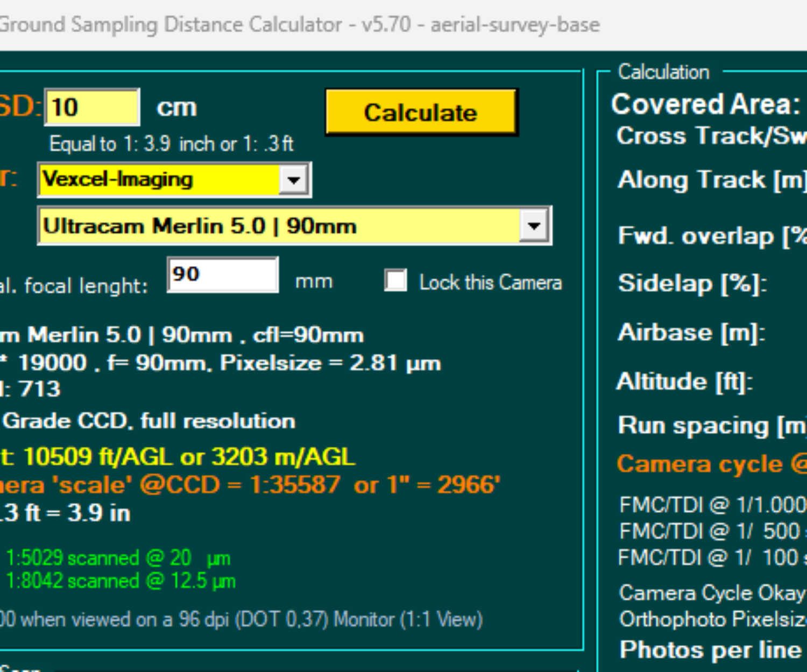Click the 'Covered Area:' heading
This screenshot has width=807, height=672.
706,104
